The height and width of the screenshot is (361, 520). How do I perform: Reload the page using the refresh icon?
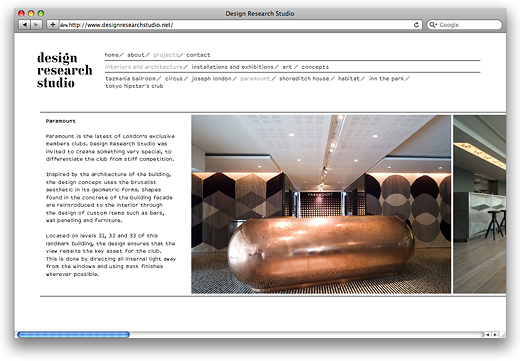[416, 25]
